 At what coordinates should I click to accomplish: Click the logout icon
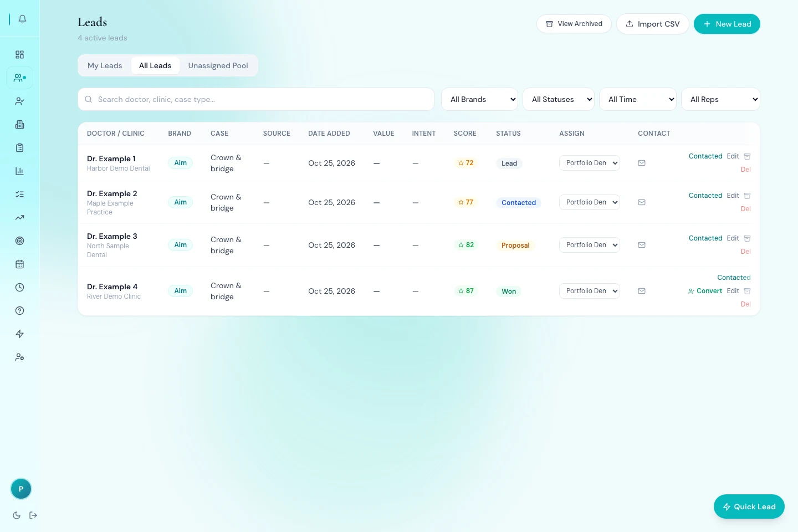pyautogui.click(x=33, y=515)
